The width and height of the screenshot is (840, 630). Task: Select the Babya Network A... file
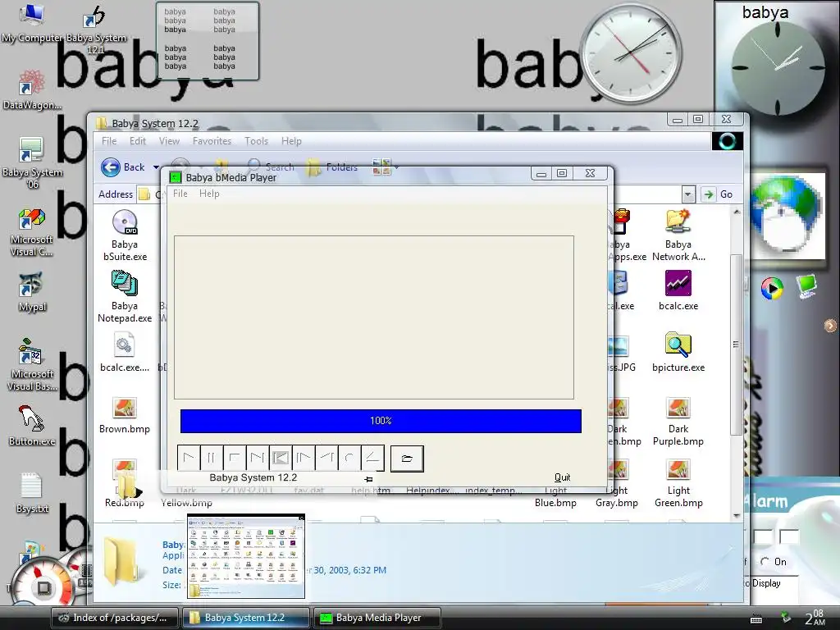(678, 235)
